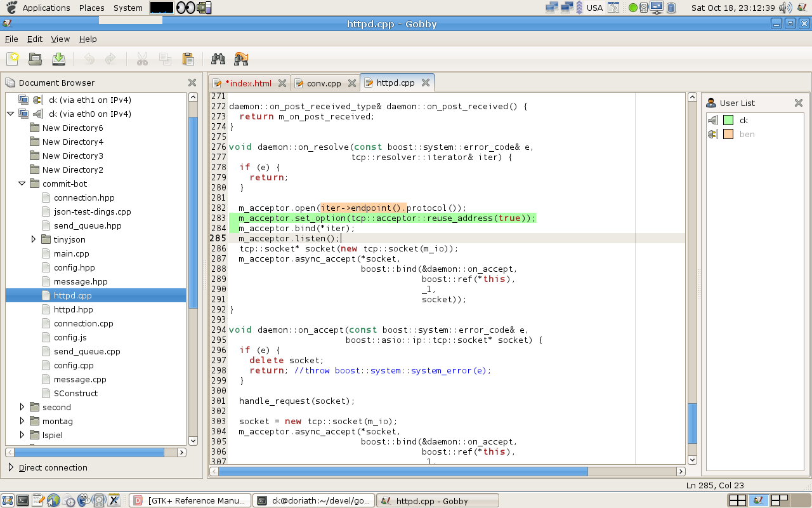Create a new document in Gobby
This screenshot has height=508, width=812.
pyautogui.click(x=12, y=58)
